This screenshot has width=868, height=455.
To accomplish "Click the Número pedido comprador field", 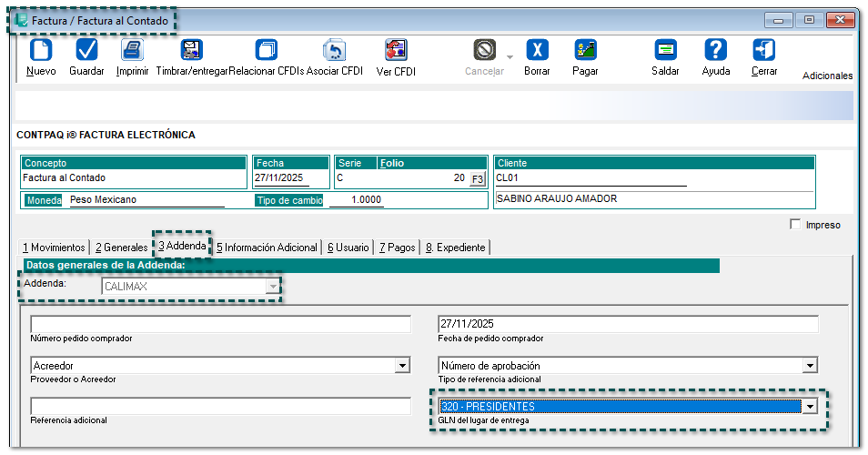I will (x=220, y=325).
